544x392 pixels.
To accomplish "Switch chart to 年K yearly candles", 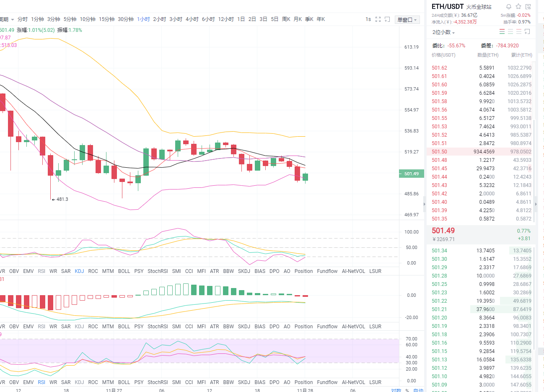I will click(321, 19).
